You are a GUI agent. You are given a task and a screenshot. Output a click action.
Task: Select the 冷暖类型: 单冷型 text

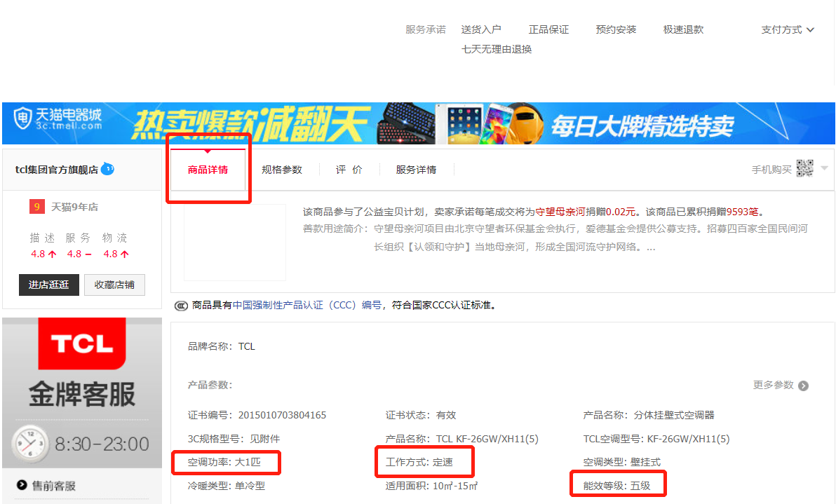click(x=226, y=485)
